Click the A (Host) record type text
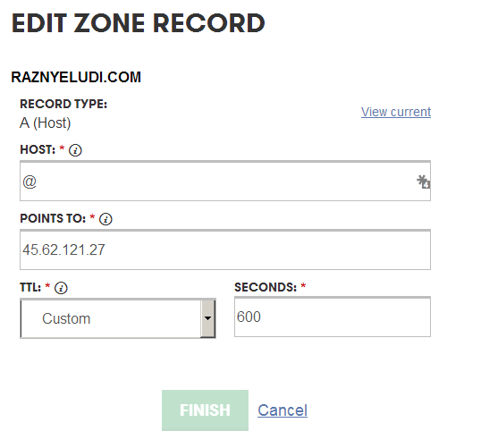The height and width of the screenshot is (448, 489). pyautogui.click(x=46, y=123)
